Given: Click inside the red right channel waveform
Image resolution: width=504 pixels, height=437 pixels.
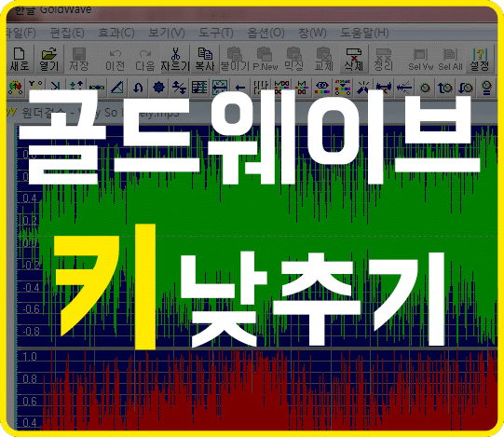Looking at the screenshot, I should coord(257,390).
